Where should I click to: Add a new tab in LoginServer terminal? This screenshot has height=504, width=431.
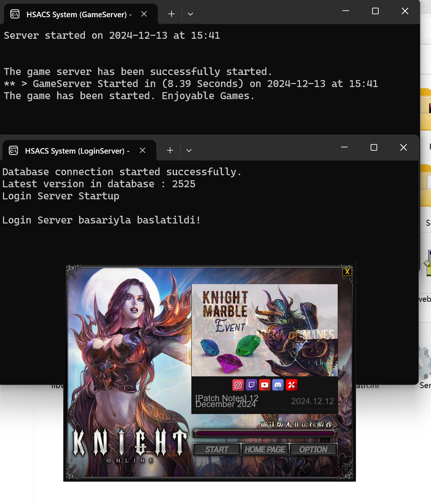(170, 150)
